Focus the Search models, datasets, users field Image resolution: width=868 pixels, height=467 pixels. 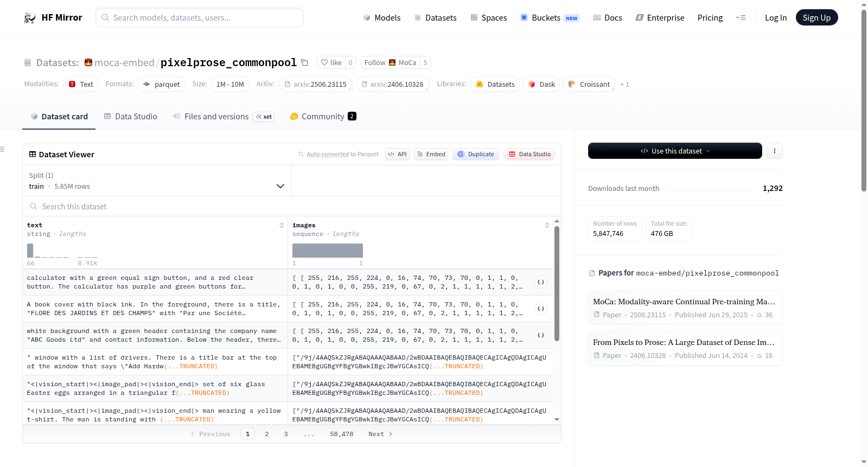200,17
